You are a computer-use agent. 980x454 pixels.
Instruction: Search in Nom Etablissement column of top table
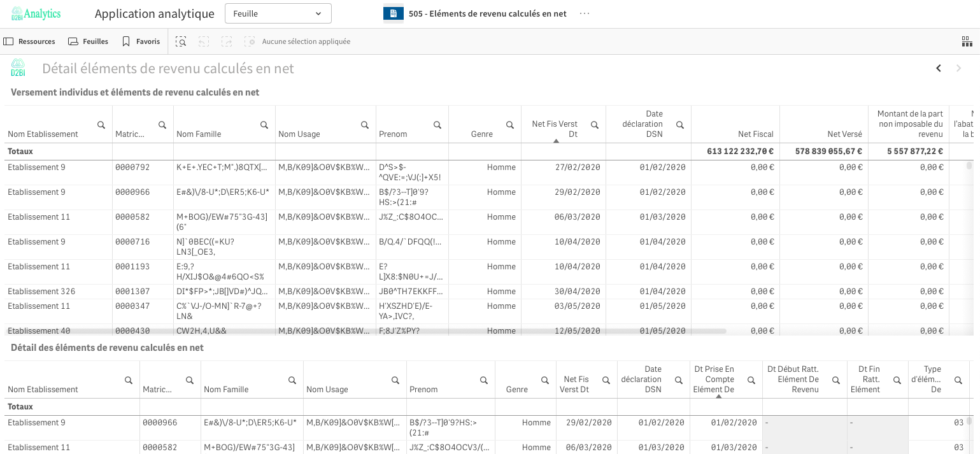[x=101, y=125]
